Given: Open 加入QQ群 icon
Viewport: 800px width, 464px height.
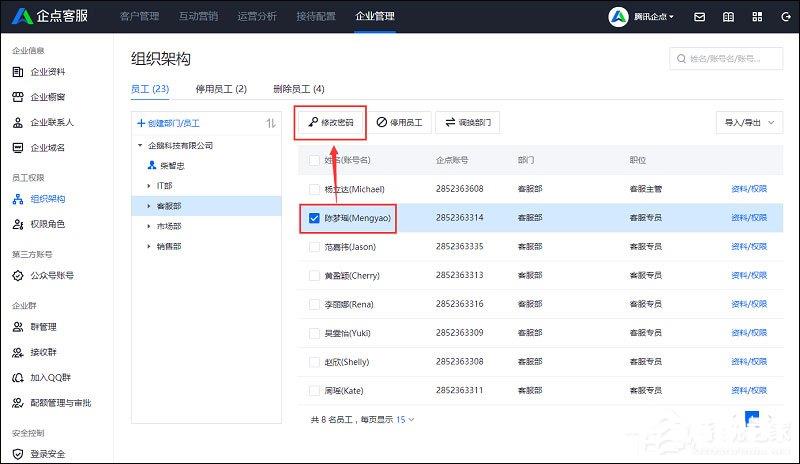Looking at the screenshot, I should coord(18,378).
